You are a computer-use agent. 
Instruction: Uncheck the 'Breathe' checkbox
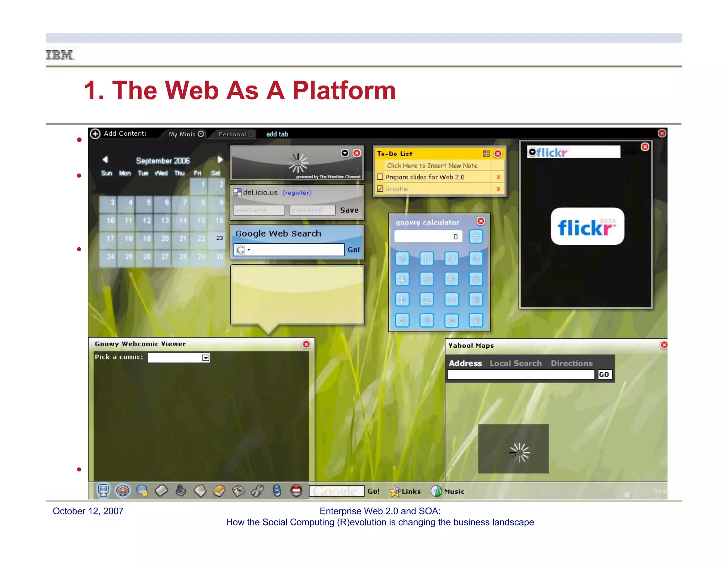click(380, 189)
